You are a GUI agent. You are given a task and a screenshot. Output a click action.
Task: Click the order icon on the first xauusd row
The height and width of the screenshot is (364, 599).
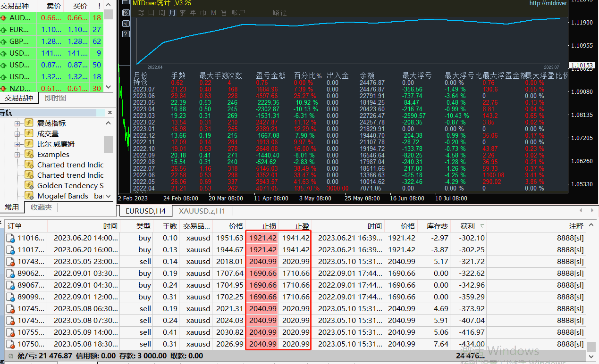10,238
